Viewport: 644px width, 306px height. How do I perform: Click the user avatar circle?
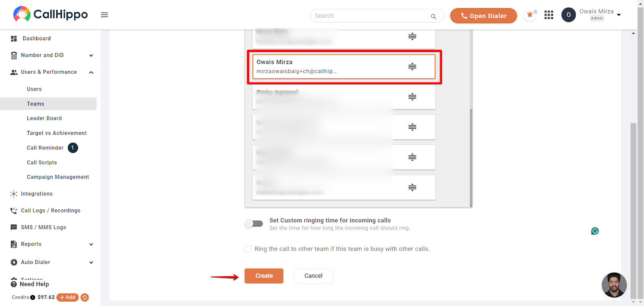pyautogui.click(x=568, y=15)
